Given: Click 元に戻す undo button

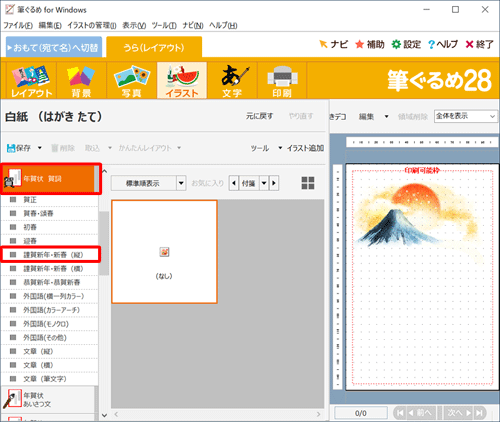Looking at the screenshot, I should 259,116.
